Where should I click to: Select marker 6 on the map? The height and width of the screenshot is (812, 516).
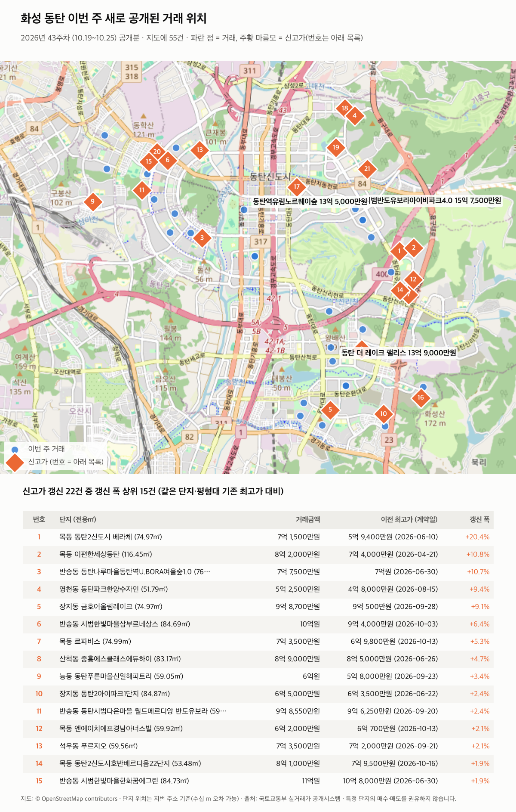pos(168,160)
